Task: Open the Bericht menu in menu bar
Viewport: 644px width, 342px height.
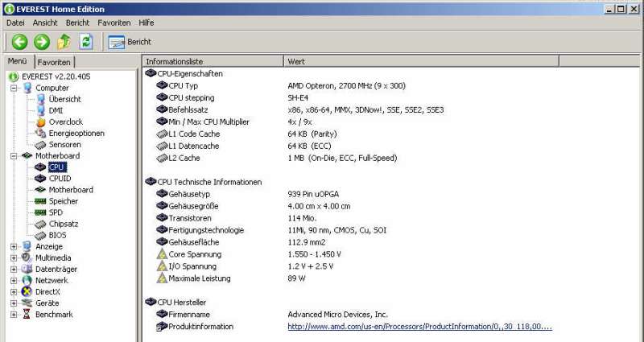Action: [77, 23]
